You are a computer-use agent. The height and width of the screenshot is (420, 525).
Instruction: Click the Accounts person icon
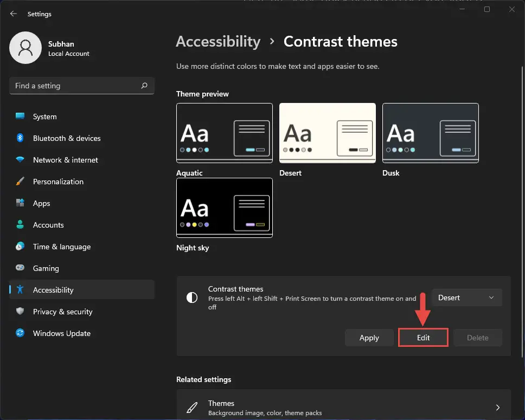(20, 224)
